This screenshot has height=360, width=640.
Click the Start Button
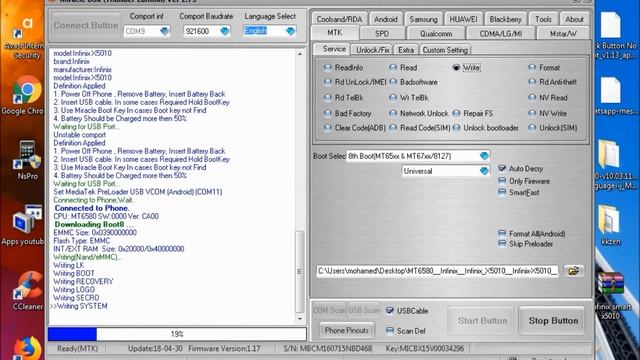[482, 320]
